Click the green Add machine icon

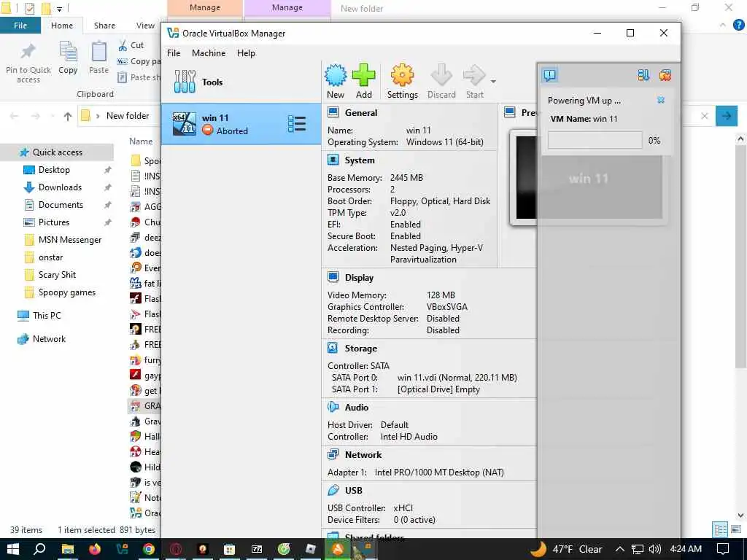click(363, 75)
